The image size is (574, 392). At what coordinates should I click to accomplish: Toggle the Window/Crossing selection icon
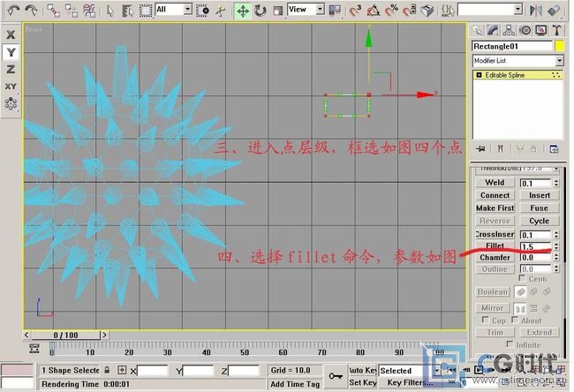tap(202, 11)
